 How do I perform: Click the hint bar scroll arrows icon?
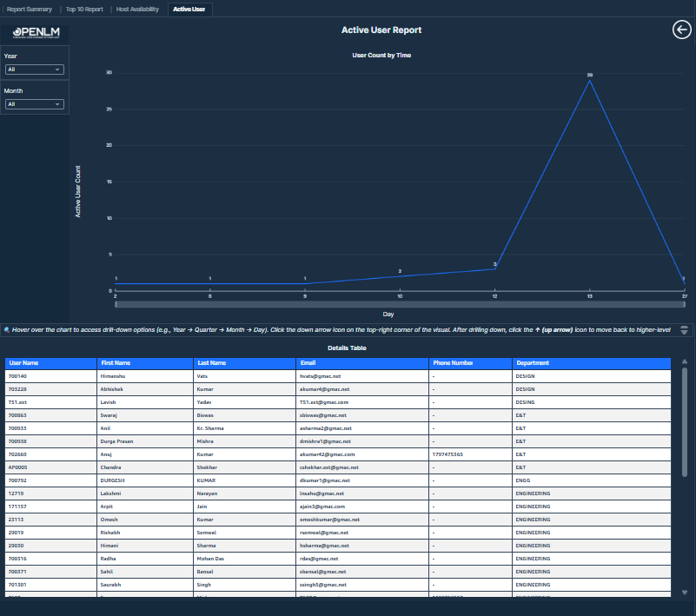tap(684, 330)
